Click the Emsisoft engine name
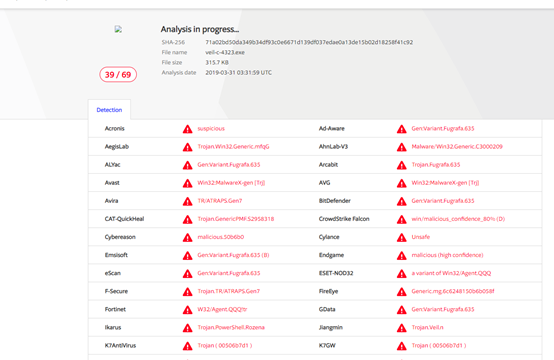Viewport: 554px width, 360px height. click(x=116, y=255)
